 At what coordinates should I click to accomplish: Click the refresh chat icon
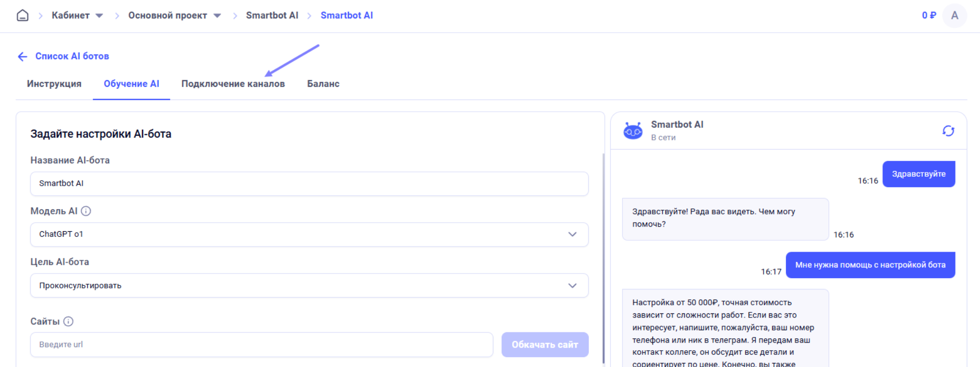(948, 131)
